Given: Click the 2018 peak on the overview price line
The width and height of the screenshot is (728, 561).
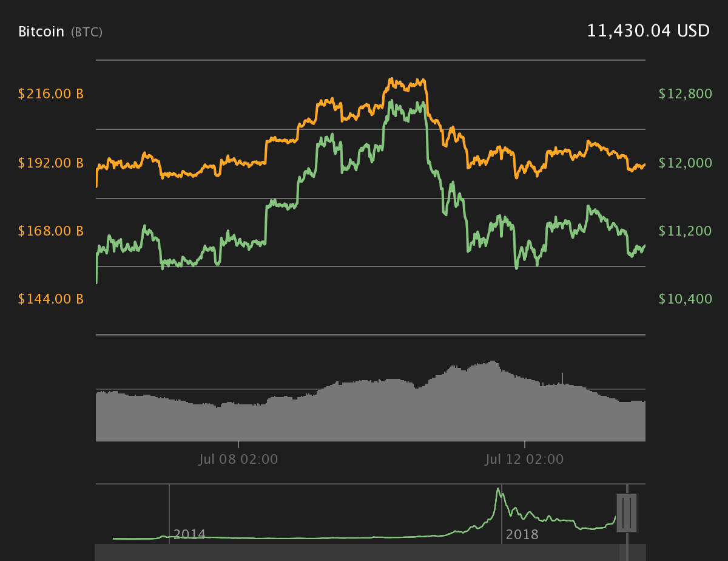Looking at the screenshot, I should click(499, 489).
